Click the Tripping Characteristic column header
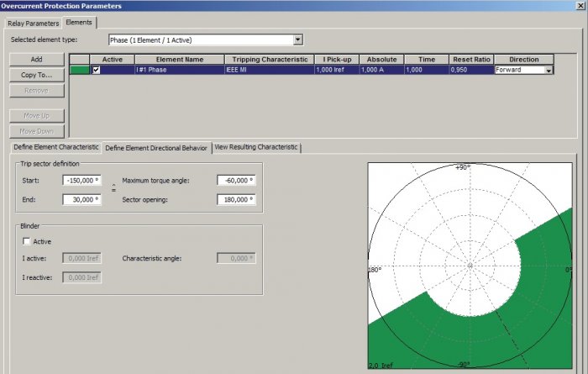588x374 pixels. (270, 60)
